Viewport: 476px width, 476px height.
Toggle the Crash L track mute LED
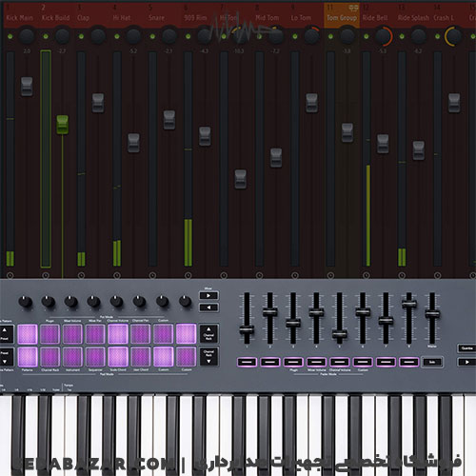(x=438, y=36)
